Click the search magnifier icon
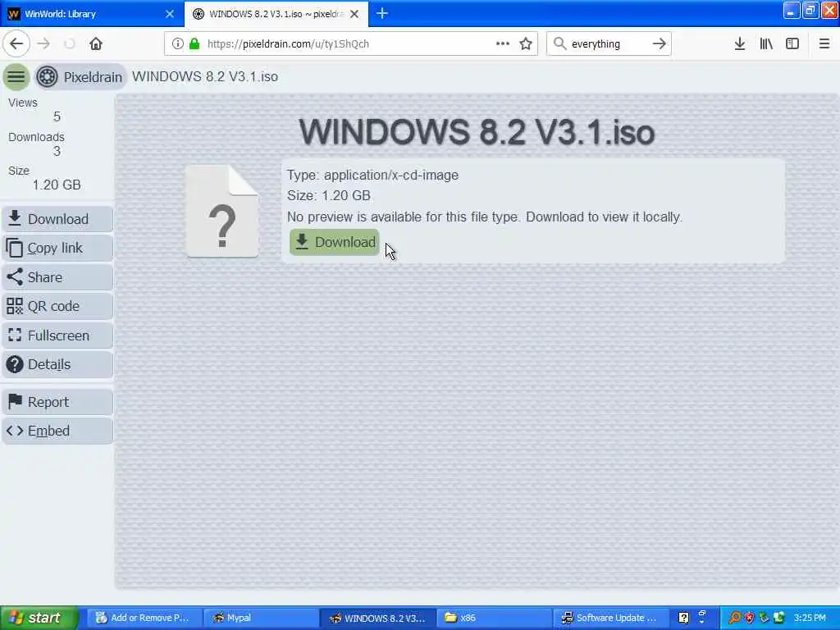This screenshot has width=840, height=630. click(x=559, y=43)
